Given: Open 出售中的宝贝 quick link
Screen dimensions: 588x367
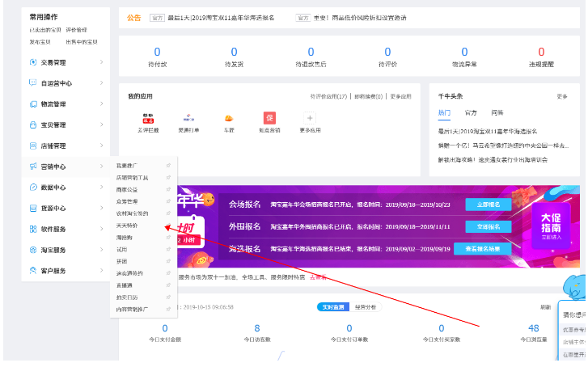Looking at the screenshot, I should [x=82, y=42].
